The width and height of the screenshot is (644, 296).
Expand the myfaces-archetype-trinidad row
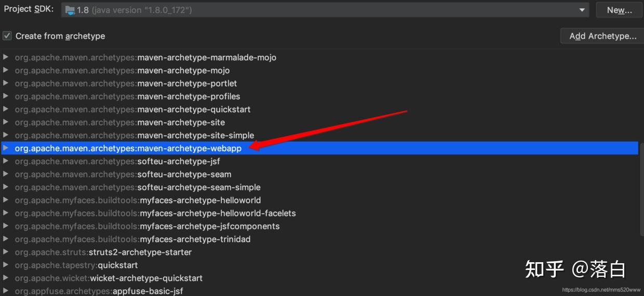pos(6,239)
